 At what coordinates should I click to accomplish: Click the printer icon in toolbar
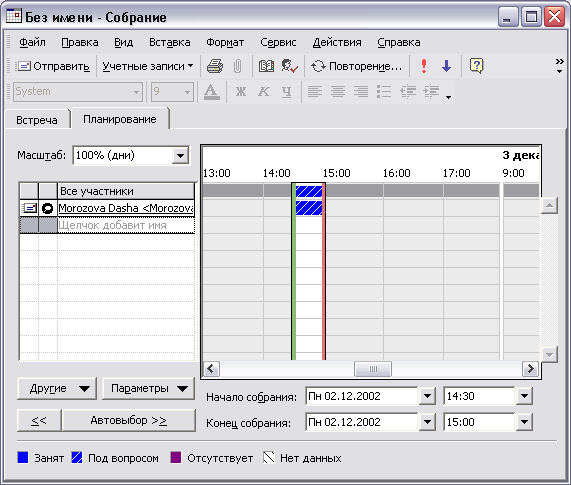[215, 66]
